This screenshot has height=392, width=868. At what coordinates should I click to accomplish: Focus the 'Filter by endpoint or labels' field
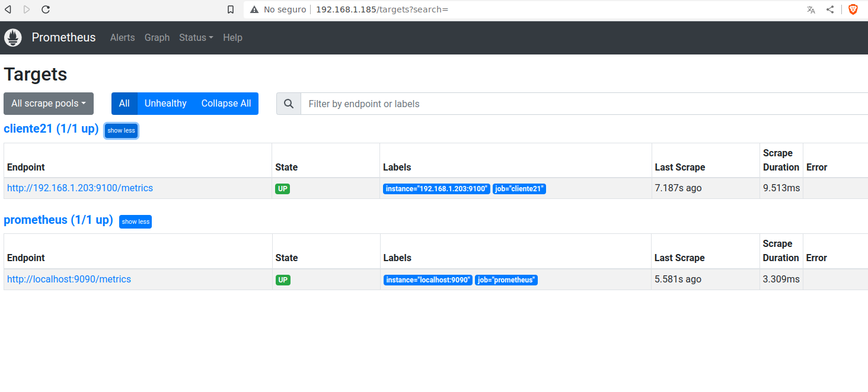tap(585, 104)
